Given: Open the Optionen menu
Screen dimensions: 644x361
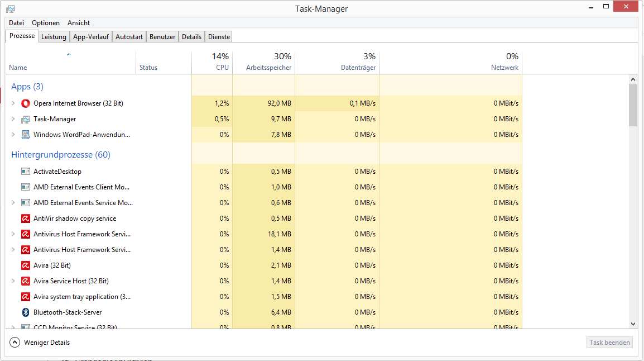Looking at the screenshot, I should tap(46, 22).
